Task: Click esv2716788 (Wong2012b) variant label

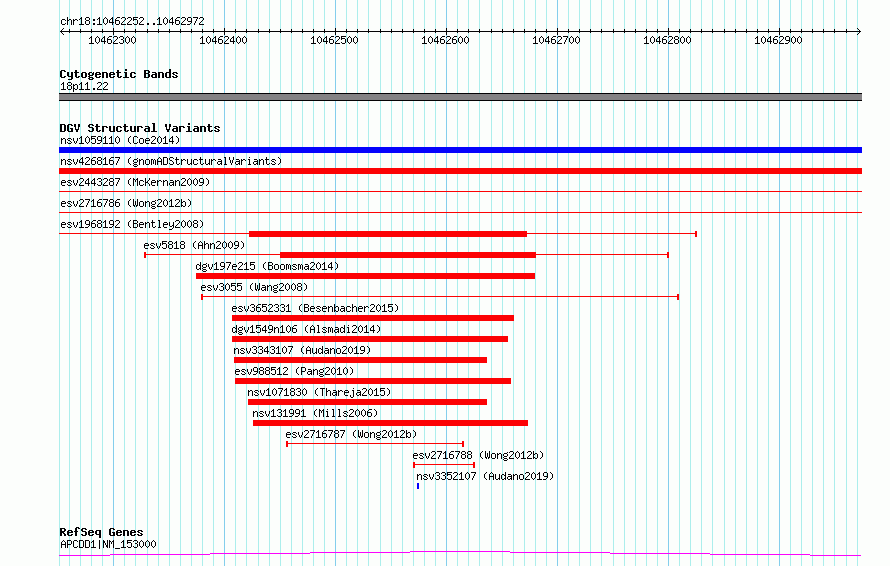Action: [478, 455]
